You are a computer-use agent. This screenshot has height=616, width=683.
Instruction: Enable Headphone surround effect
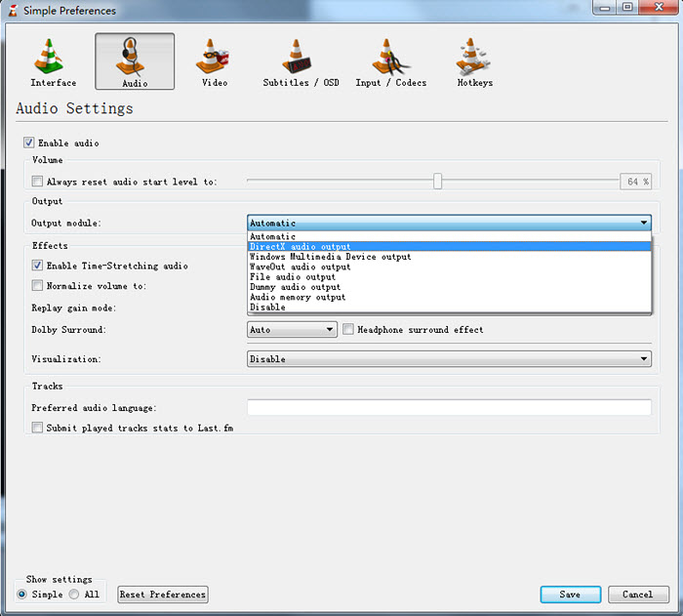(x=348, y=329)
